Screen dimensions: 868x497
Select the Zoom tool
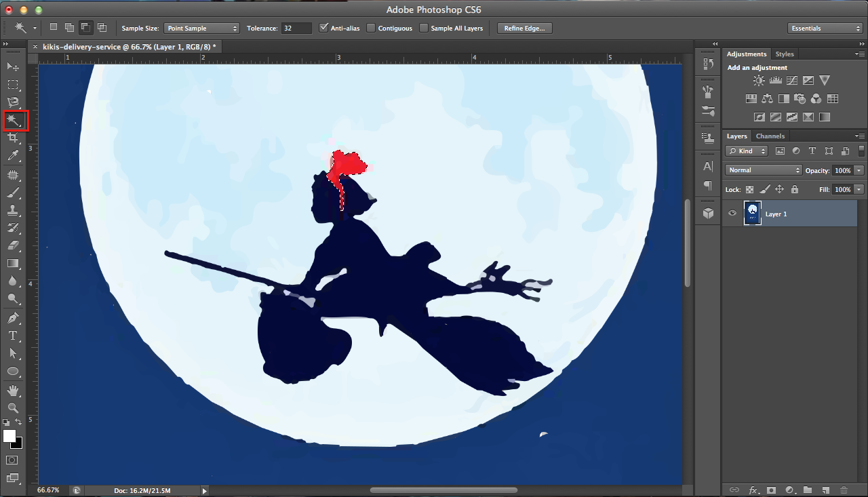coord(13,407)
